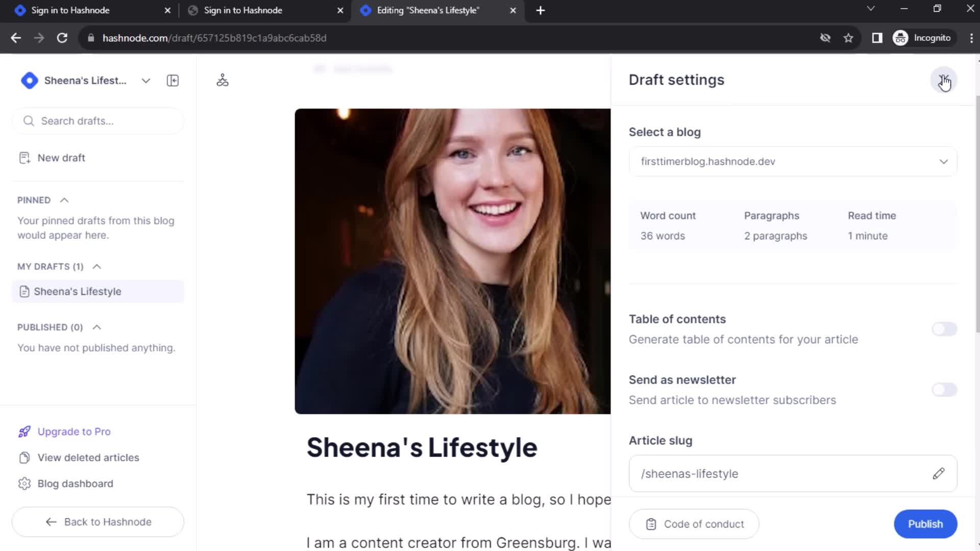Click the Upgrade to Pro rocket icon
This screenshot has width=980, height=551.
(x=24, y=432)
